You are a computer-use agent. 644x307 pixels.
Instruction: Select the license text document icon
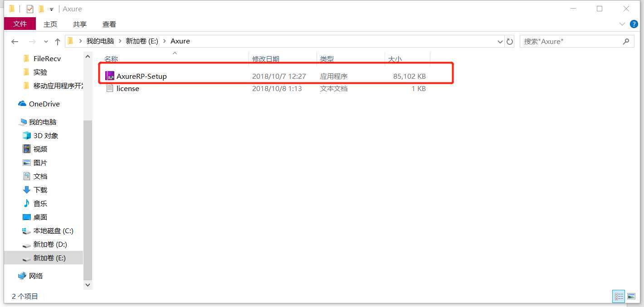click(x=109, y=88)
